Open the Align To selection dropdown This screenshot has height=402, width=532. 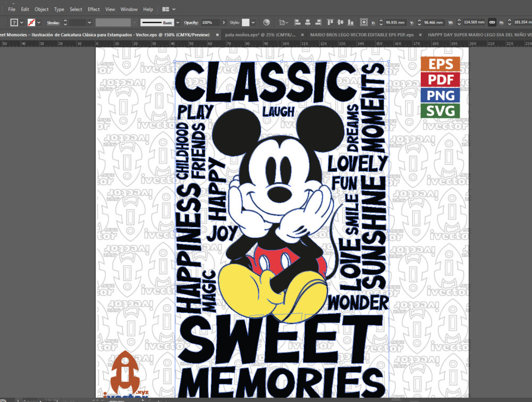284,22
